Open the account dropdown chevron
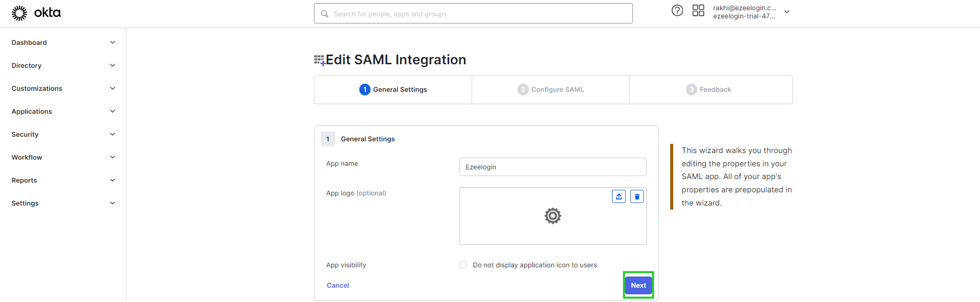 787,12
